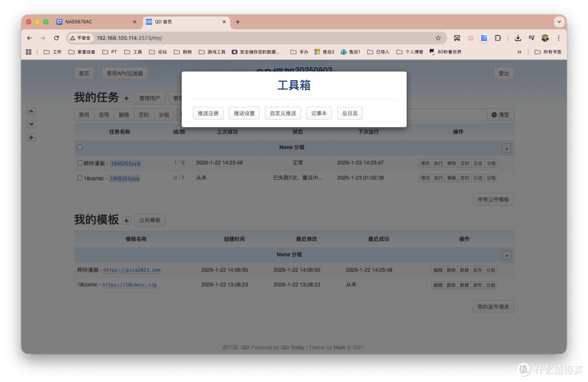Click 编辑 for the 哔咔漫画 template
The width and height of the screenshot is (588, 382).
(x=438, y=270)
